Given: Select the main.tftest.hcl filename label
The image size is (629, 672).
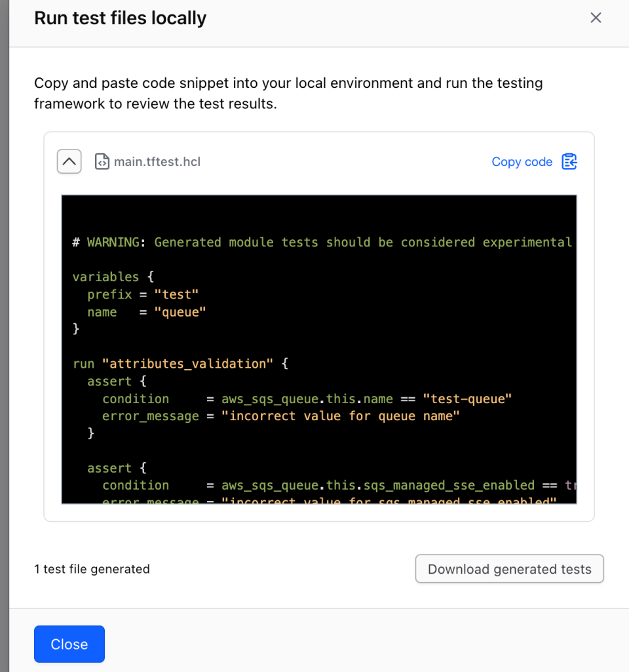Looking at the screenshot, I should [157, 161].
